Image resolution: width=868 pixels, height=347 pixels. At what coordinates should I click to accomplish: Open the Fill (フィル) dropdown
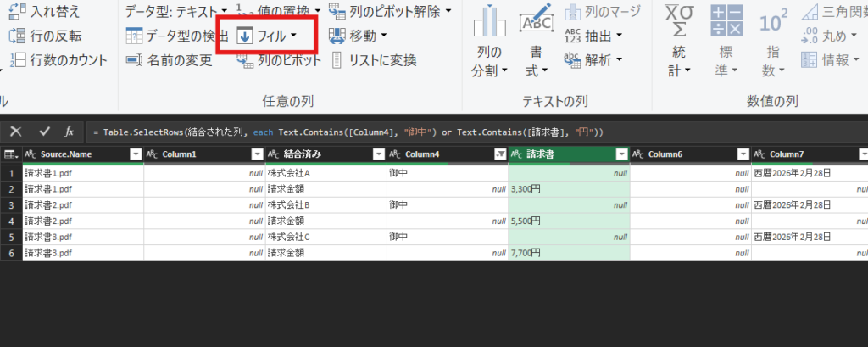pos(266,36)
